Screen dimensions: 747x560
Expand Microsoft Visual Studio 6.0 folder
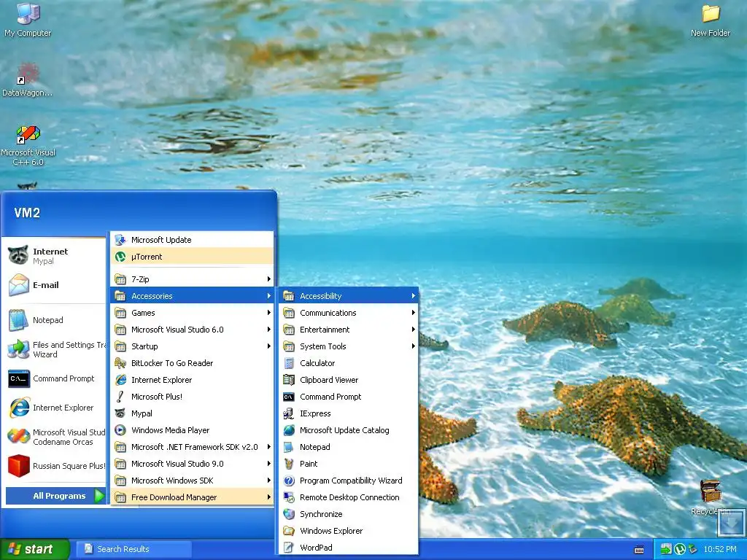(192, 330)
